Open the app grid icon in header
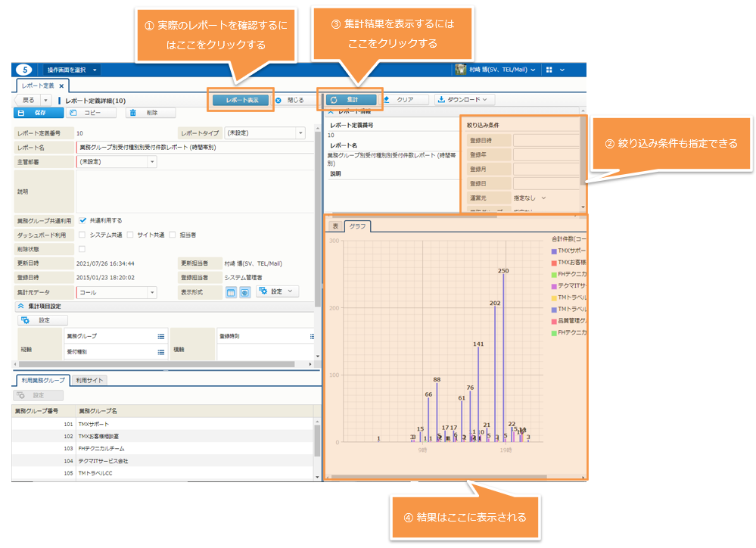The image size is (756, 548). (549, 70)
